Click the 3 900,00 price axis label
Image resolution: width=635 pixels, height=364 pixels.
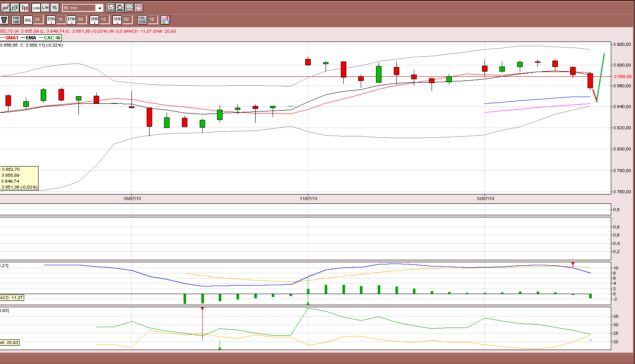623,44
